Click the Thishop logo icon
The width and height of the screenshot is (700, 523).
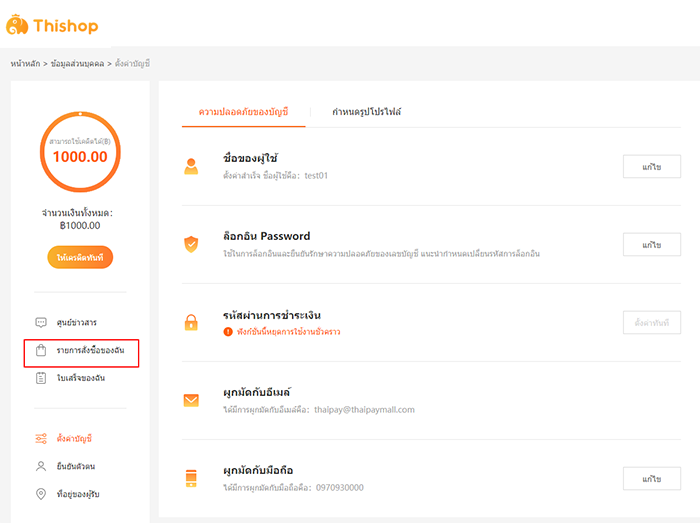(17, 25)
